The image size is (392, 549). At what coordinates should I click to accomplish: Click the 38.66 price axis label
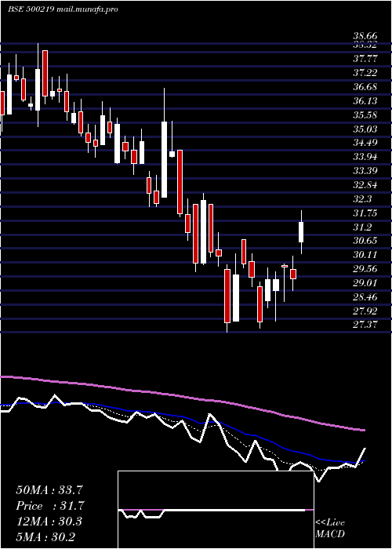pos(365,36)
